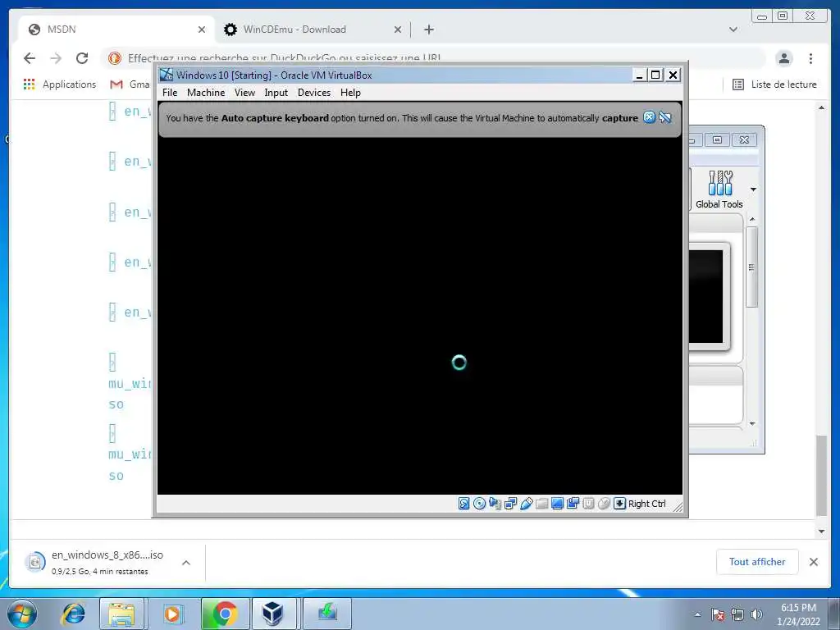Click the network tray icon
The height and width of the screenshot is (630, 840).
point(737,614)
